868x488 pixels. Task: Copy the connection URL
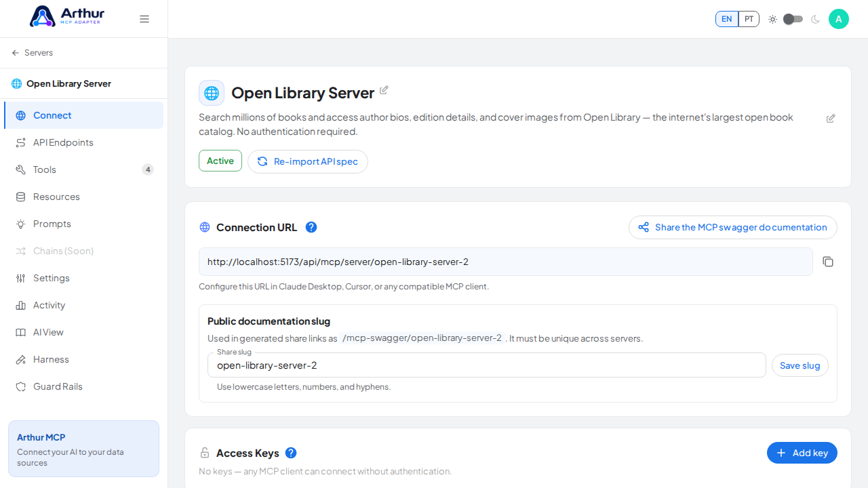coord(827,262)
